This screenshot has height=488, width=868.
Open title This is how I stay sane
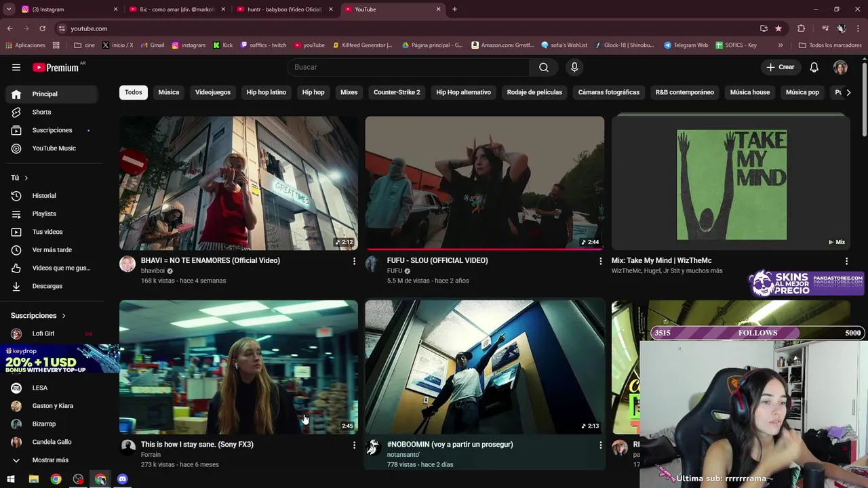197,445
